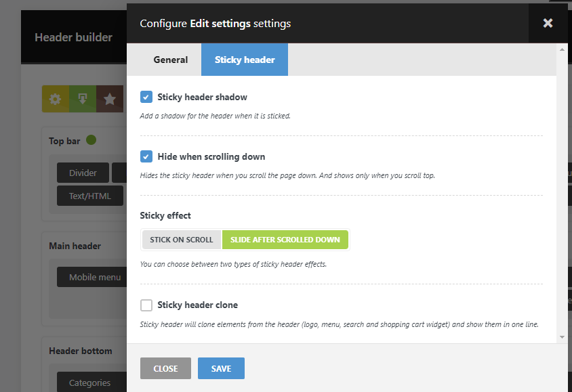Image resolution: width=572 pixels, height=392 pixels.
Task: Disable Hide when scrolling down
Action: click(146, 156)
